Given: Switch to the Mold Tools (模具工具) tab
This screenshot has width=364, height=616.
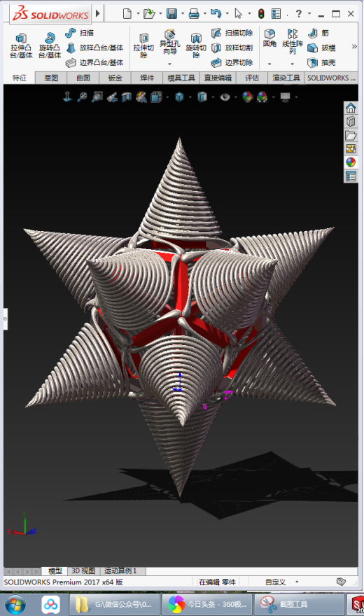Looking at the screenshot, I should 181,78.
